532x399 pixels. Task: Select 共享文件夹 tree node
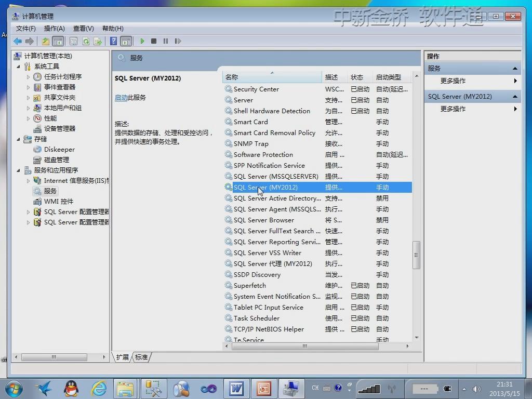click(x=60, y=98)
